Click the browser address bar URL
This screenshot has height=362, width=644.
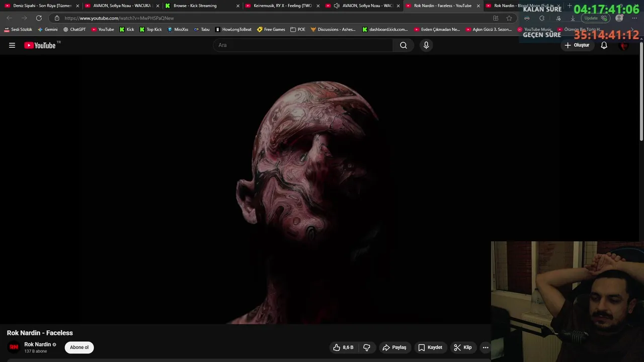pyautogui.click(x=119, y=18)
